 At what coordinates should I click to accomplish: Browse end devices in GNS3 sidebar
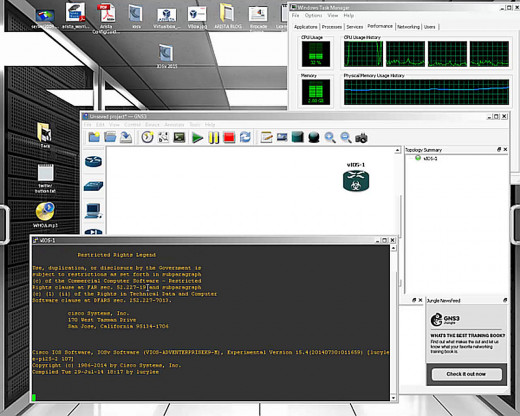click(x=93, y=211)
